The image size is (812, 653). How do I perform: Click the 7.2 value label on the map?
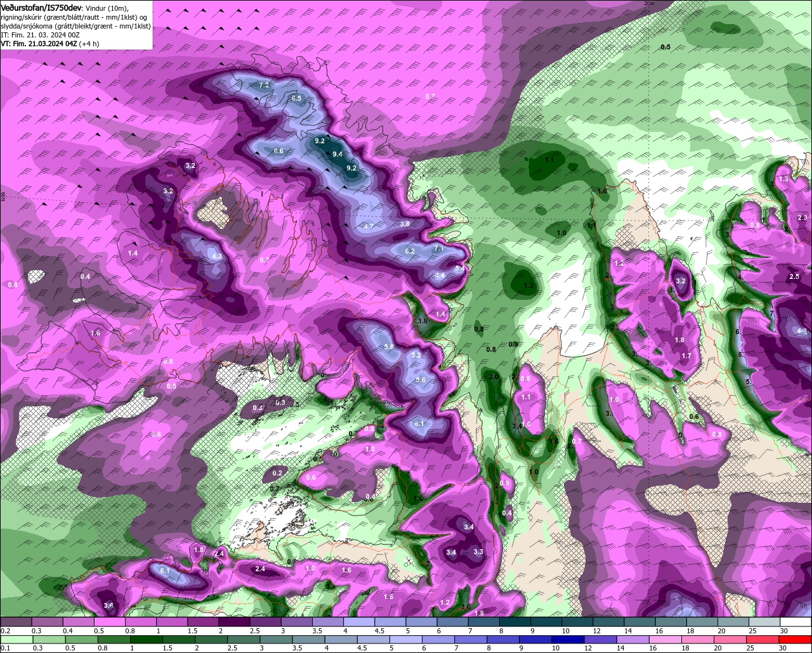264,85
